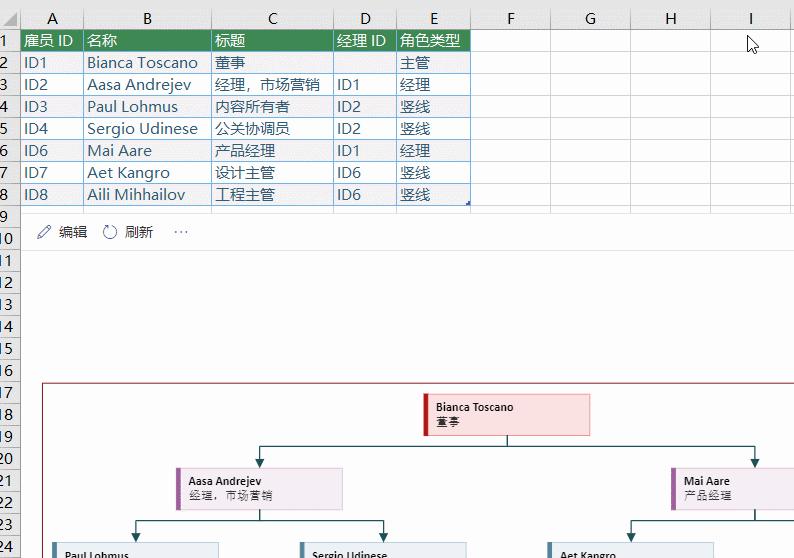794x558 pixels.
Task: Select the cell containing Bianca Toscano
Action: pyautogui.click(x=147, y=63)
